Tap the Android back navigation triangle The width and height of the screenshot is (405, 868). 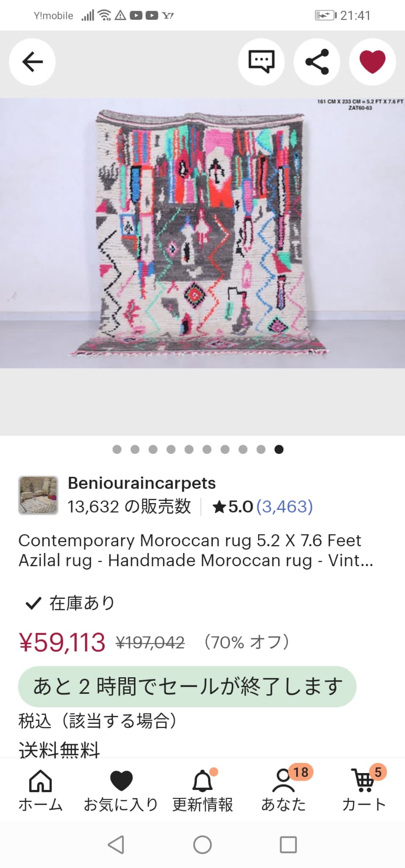(x=116, y=844)
